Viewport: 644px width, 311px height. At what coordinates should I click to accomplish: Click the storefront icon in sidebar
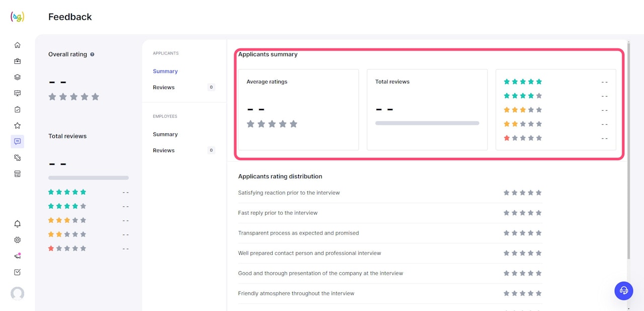18,174
